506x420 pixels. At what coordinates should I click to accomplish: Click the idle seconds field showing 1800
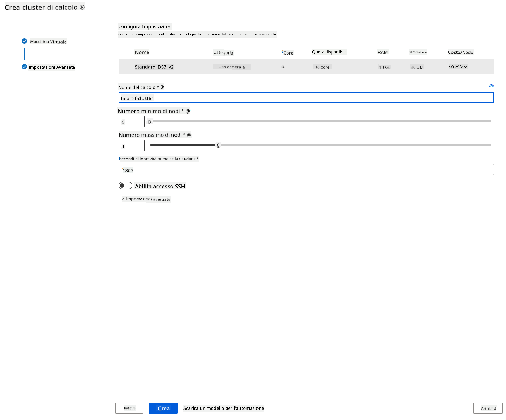click(x=306, y=170)
